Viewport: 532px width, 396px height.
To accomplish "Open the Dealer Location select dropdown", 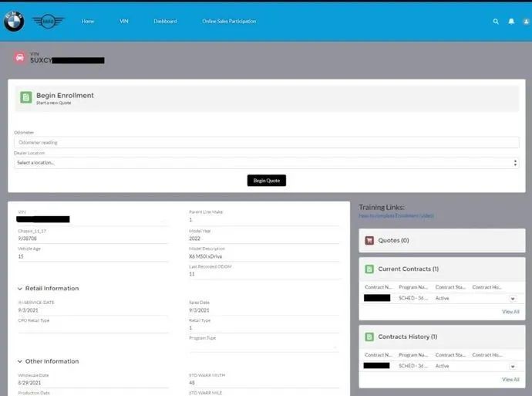I will click(x=266, y=163).
